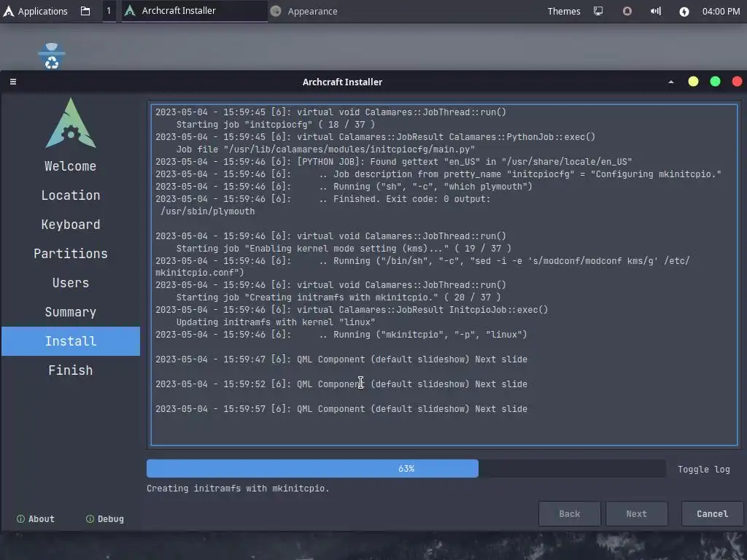The width and height of the screenshot is (747, 560).
Task: Open the notification bell tray icon
Action: [627, 11]
